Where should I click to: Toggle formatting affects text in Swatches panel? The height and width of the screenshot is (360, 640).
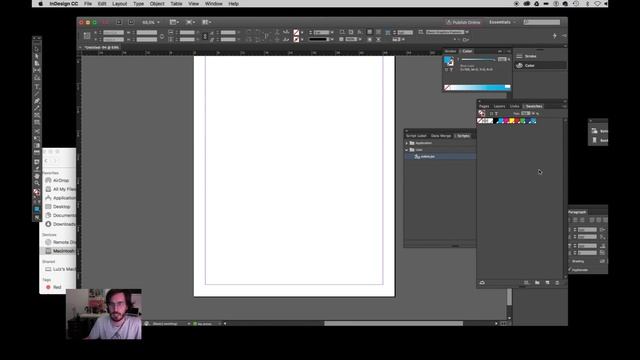(496, 113)
